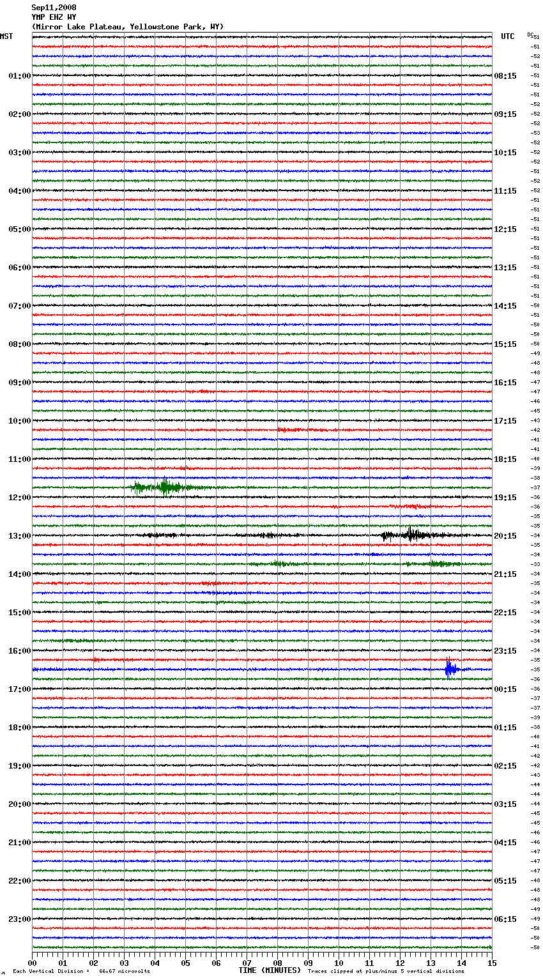Select the 02:15 UTC time label
The image size is (543, 980).
(505, 766)
